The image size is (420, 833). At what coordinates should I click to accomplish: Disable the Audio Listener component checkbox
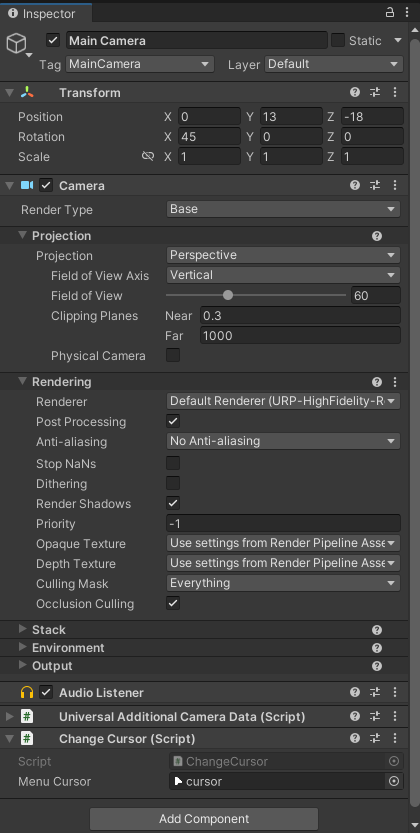[x=46, y=693]
